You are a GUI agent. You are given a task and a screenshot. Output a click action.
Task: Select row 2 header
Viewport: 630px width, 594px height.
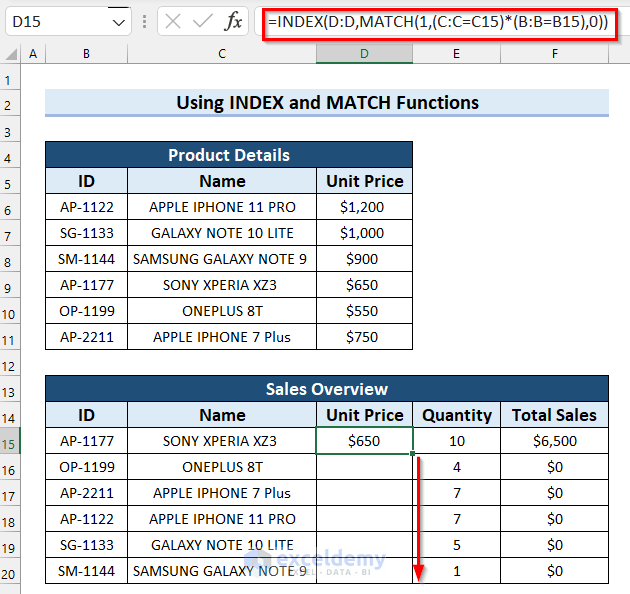pyautogui.click(x=8, y=105)
